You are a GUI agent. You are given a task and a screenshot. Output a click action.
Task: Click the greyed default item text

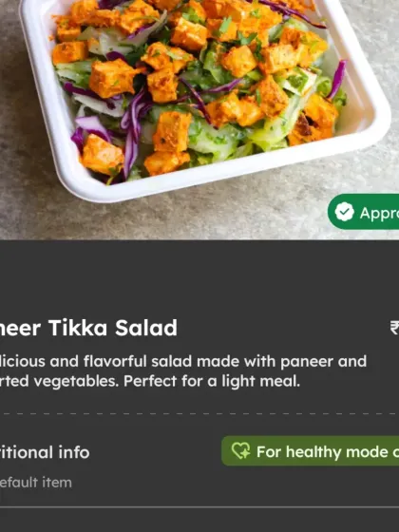pyautogui.click(x=36, y=483)
